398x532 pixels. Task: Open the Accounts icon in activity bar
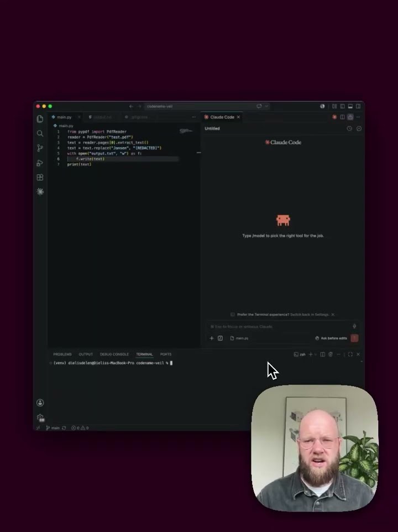click(40, 403)
